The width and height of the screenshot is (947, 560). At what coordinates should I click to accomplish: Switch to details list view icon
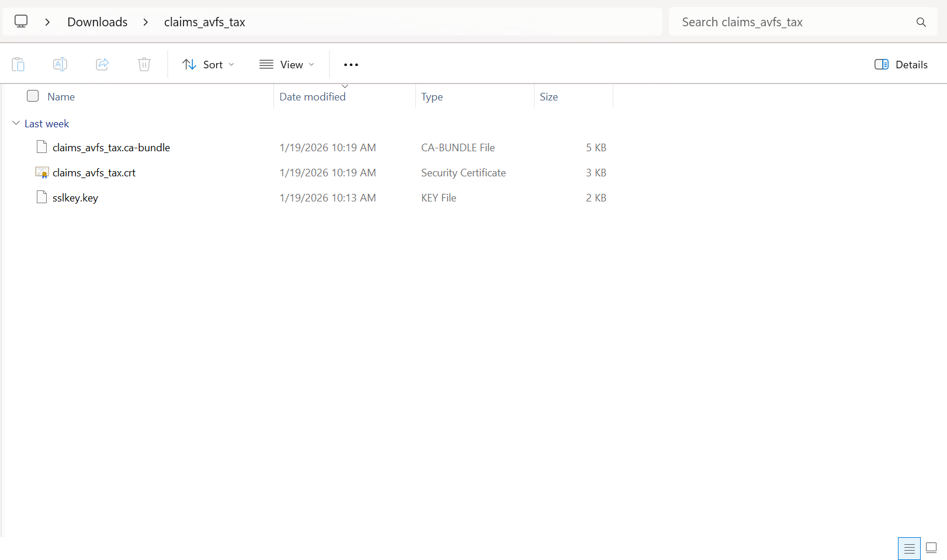[x=909, y=548]
